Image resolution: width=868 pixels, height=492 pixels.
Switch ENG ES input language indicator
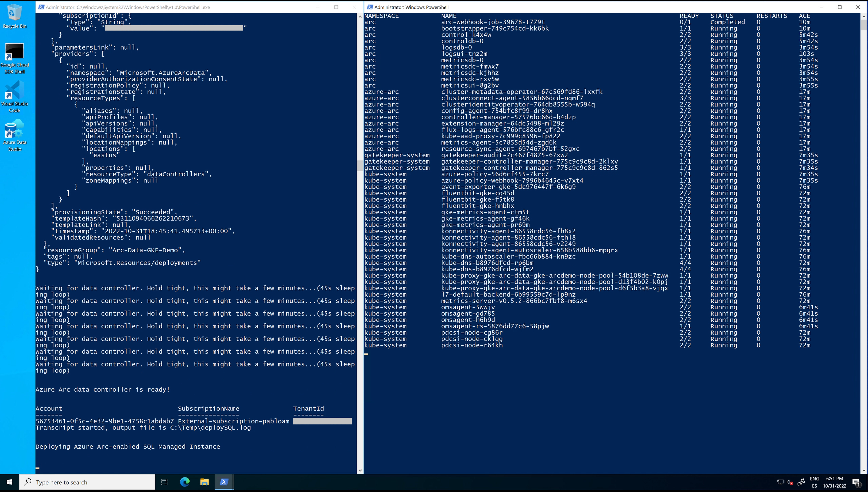[x=814, y=482]
